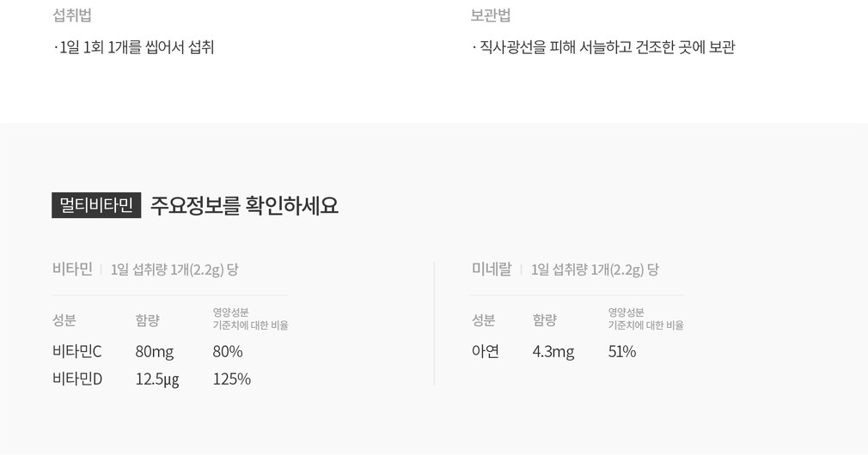Image resolution: width=868 pixels, height=455 pixels.
Task: Select the 섭취법 heading
Action: click(72, 15)
